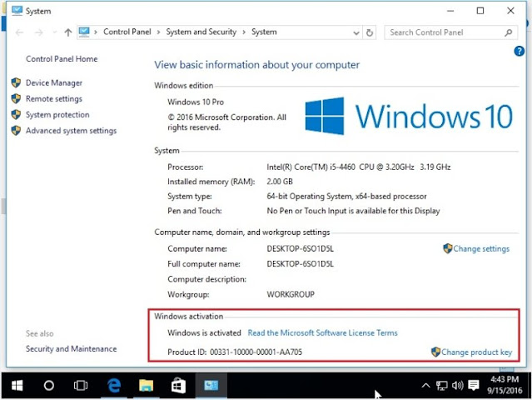The image size is (532, 400).
Task: Click the WORKGROUP value
Action: coord(291,294)
